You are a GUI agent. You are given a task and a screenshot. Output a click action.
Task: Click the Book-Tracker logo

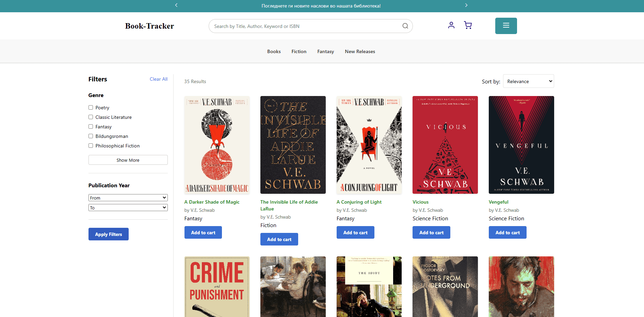(149, 26)
